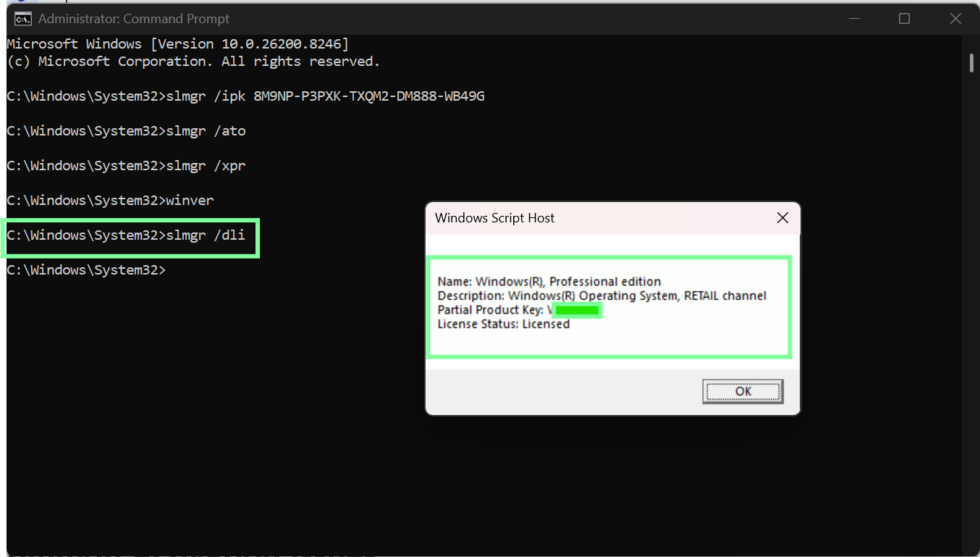Click the Microsoft Corporation copyright line

[x=193, y=62]
